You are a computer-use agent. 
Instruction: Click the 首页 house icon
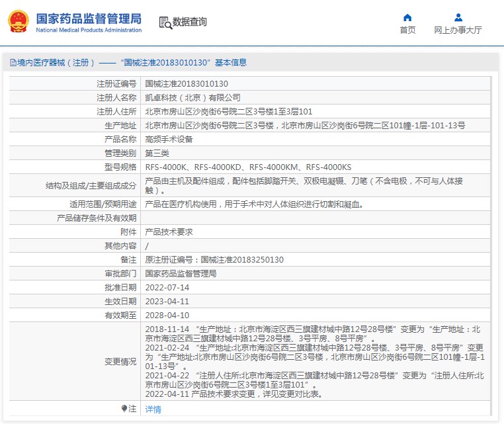407,17
